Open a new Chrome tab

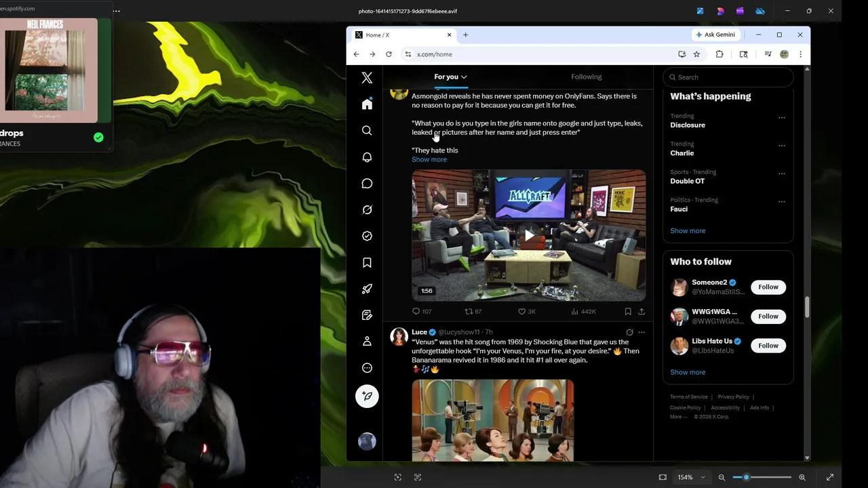pyautogui.click(x=465, y=35)
